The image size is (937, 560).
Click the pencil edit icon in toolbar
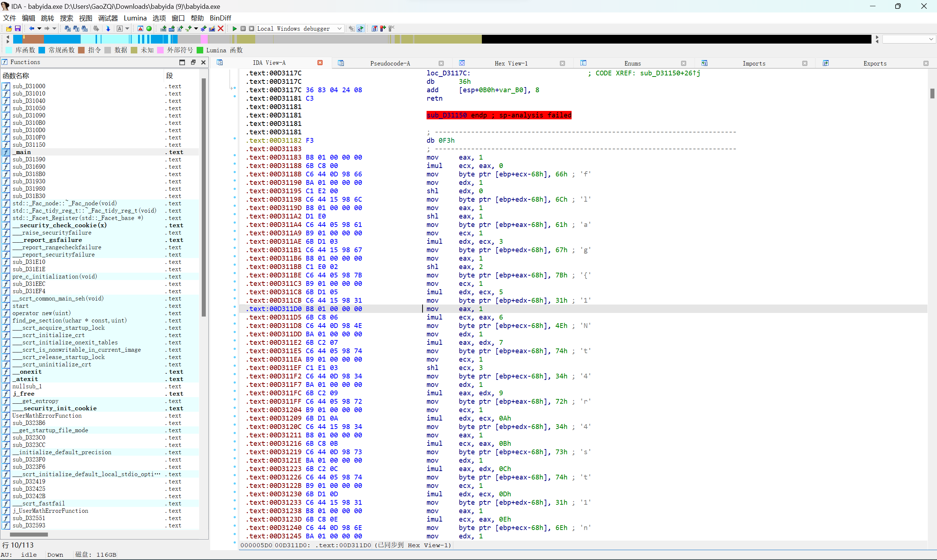212,29
